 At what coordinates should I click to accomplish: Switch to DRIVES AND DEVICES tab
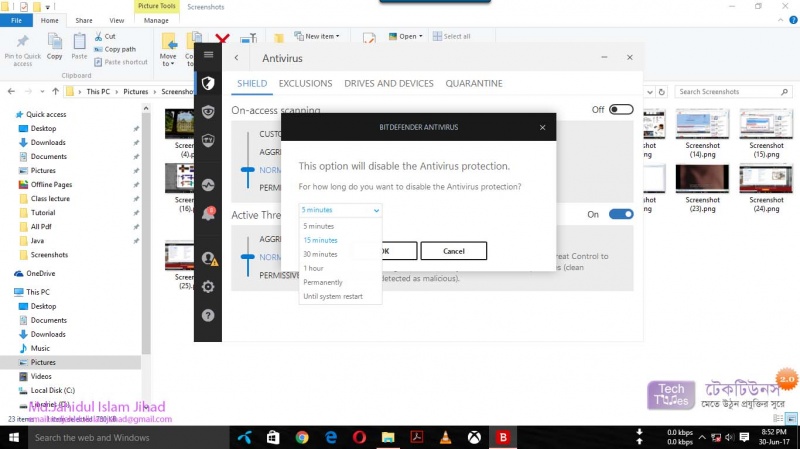(x=389, y=84)
